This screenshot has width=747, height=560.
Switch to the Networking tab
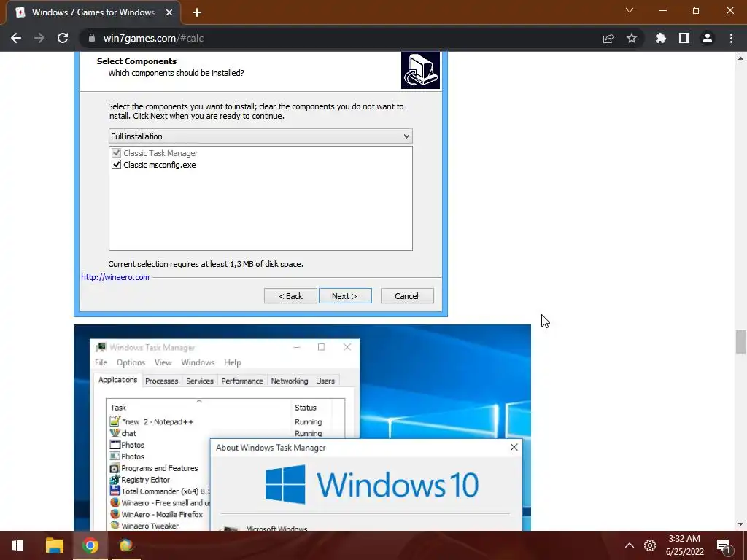[x=289, y=381]
